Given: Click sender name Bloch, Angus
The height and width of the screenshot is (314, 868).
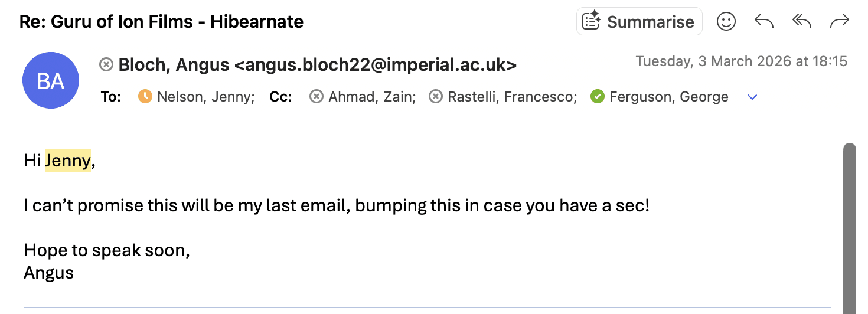Looking at the screenshot, I should (x=174, y=65).
